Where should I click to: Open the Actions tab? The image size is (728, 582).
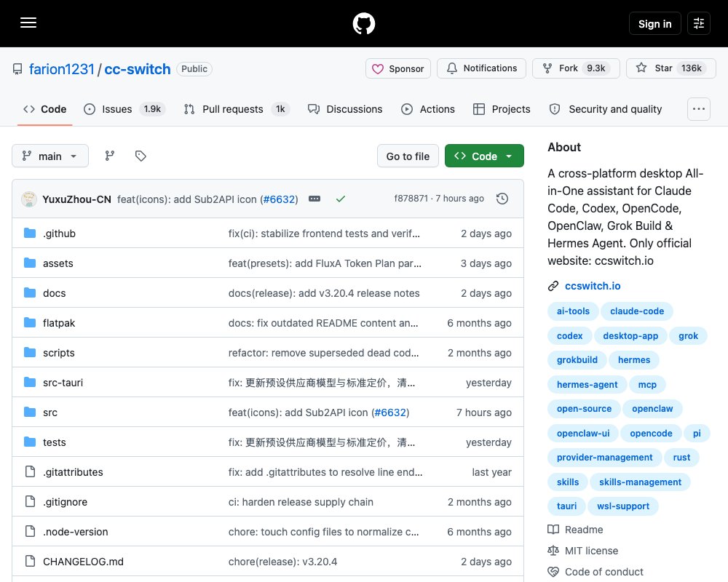(x=428, y=109)
